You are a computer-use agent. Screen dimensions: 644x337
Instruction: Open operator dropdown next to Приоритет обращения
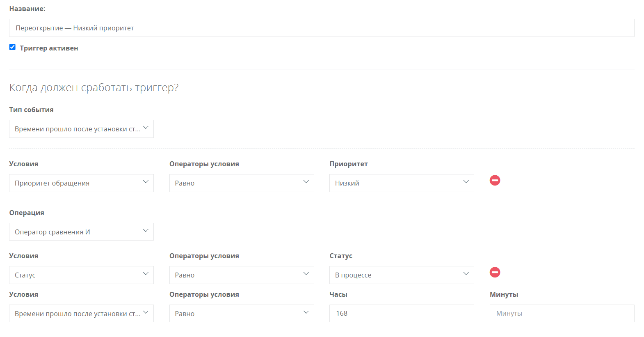point(242,183)
